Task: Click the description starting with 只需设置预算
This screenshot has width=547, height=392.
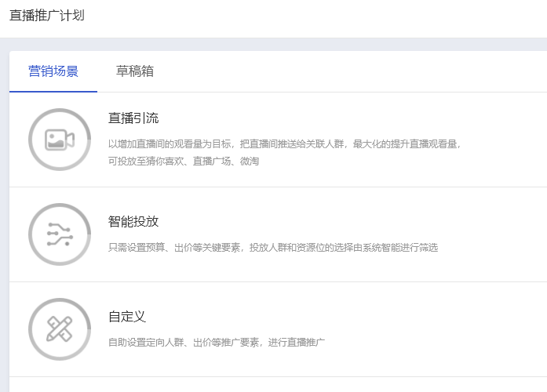Action: click(x=272, y=248)
